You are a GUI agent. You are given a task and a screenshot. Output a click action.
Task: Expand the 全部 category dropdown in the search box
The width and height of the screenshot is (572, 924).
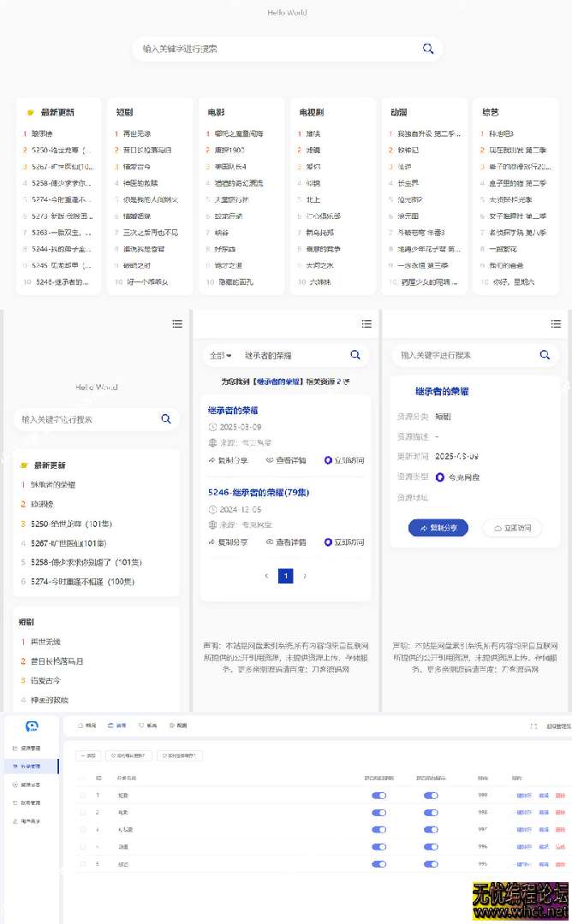[x=221, y=355]
